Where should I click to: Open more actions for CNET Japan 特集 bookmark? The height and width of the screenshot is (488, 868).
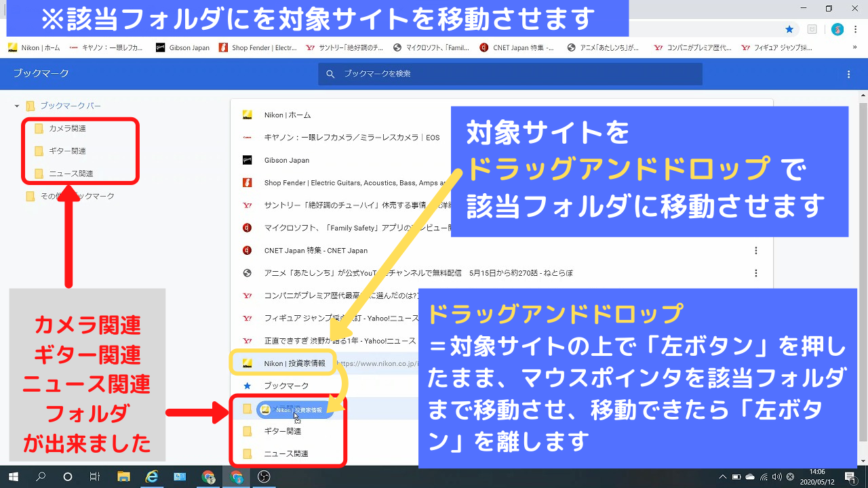coord(756,251)
